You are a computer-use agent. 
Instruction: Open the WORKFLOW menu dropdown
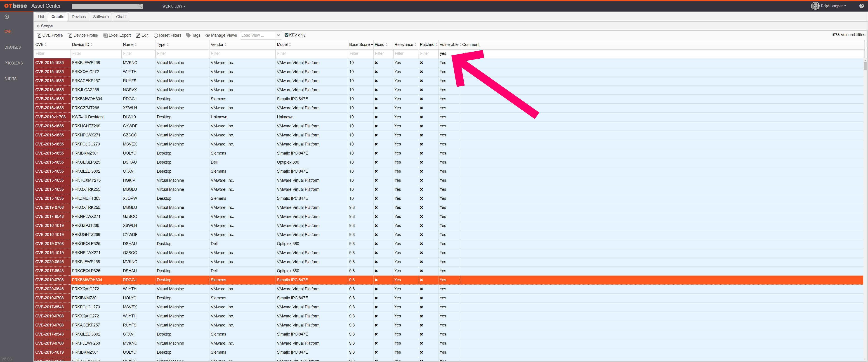[x=174, y=6]
